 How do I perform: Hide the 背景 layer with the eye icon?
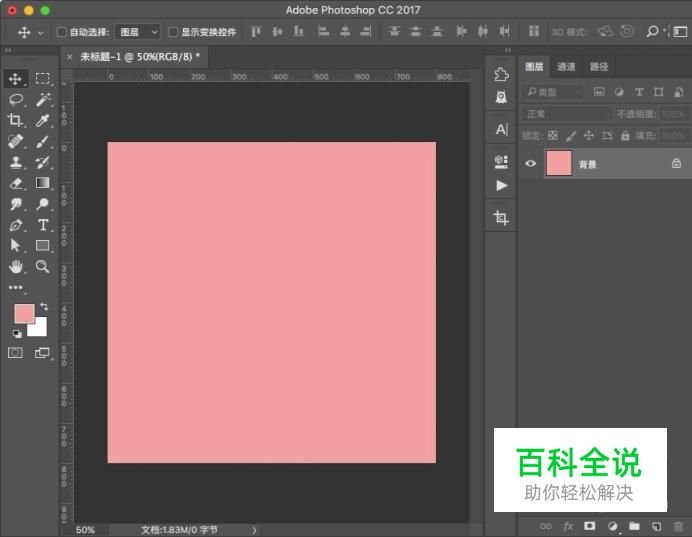[x=531, y=164]
